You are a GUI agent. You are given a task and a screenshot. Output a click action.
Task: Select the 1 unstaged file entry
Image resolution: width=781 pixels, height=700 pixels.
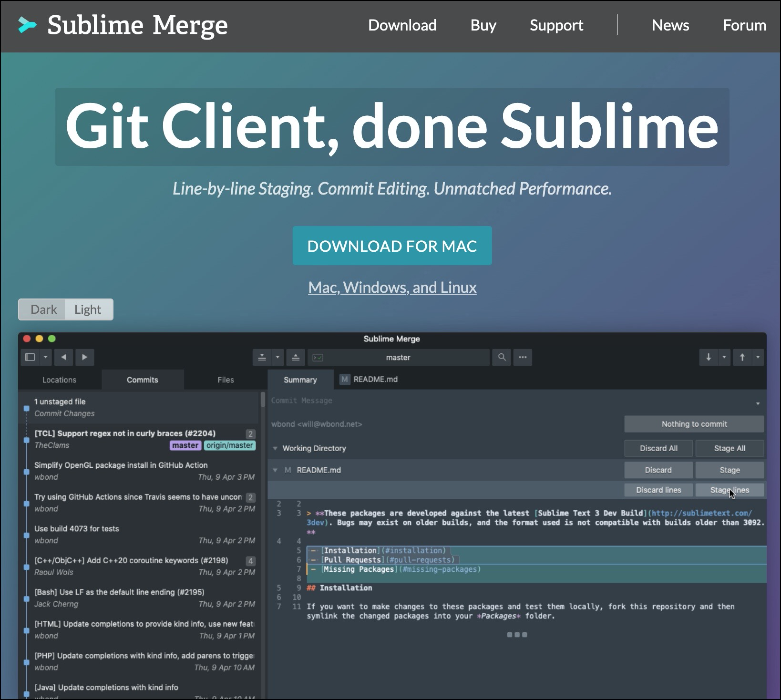(139, 408)
